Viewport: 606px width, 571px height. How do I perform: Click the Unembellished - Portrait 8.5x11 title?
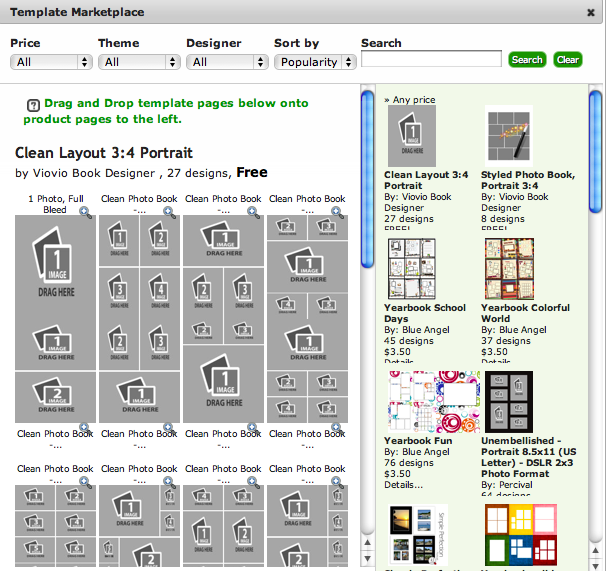[528, 457]
